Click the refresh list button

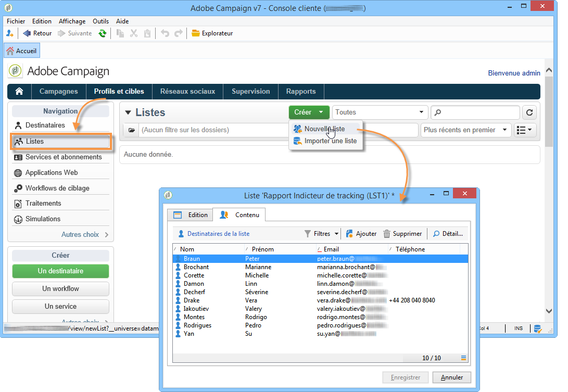pos(529,112)
